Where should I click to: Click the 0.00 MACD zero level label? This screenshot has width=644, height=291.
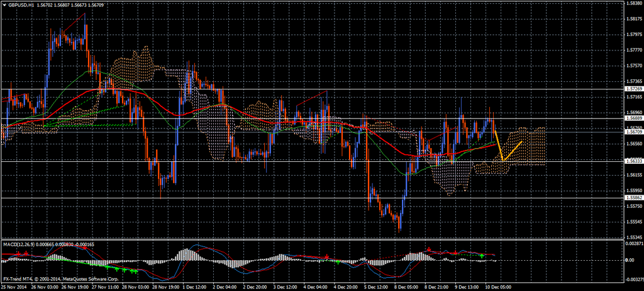coord(630,260)
